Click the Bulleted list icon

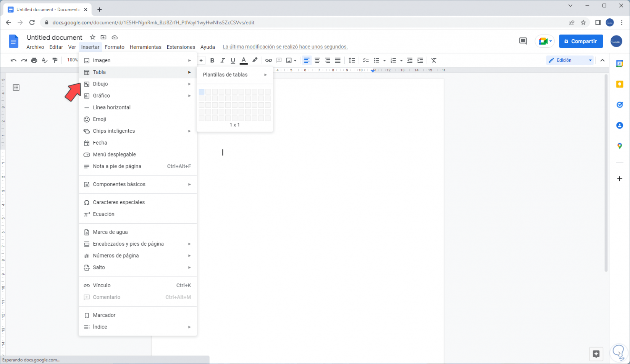tap(376, 60)
